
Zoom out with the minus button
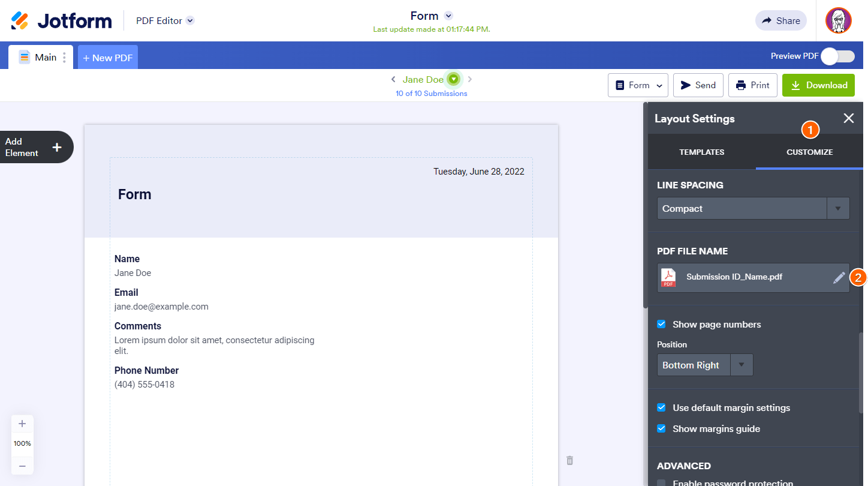[x=22, y=466]
